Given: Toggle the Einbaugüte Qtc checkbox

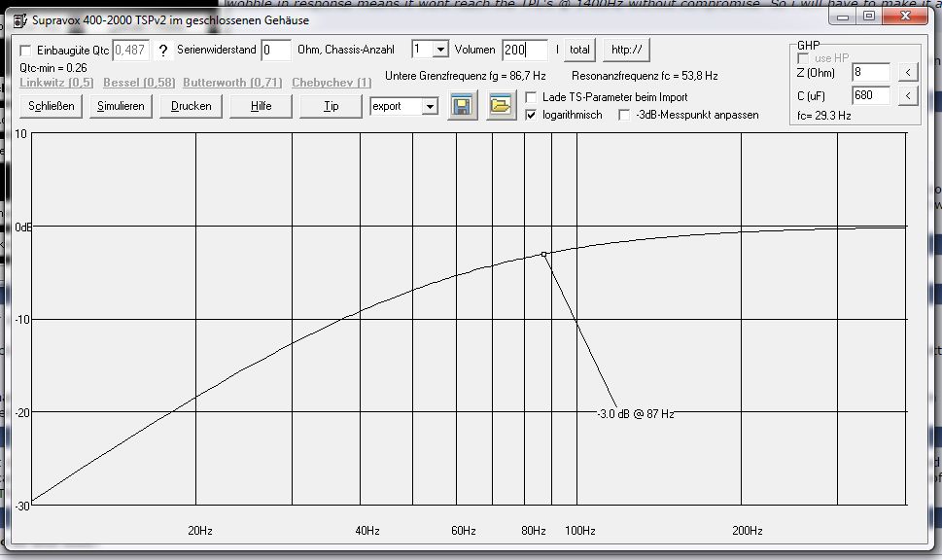Looking at the screenshot, I should coord(25,51).
